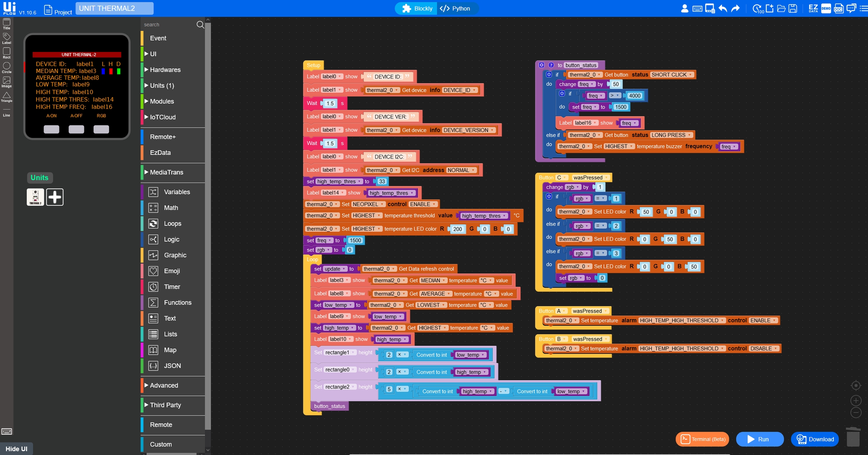Open the Functions block category
Screen dimensions: 868x455
click(x=177, y=303)
